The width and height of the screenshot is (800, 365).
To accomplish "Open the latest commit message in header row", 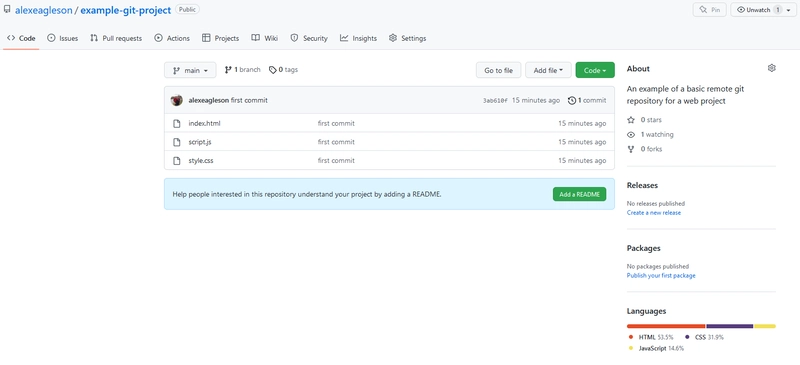I will [249, 101].
